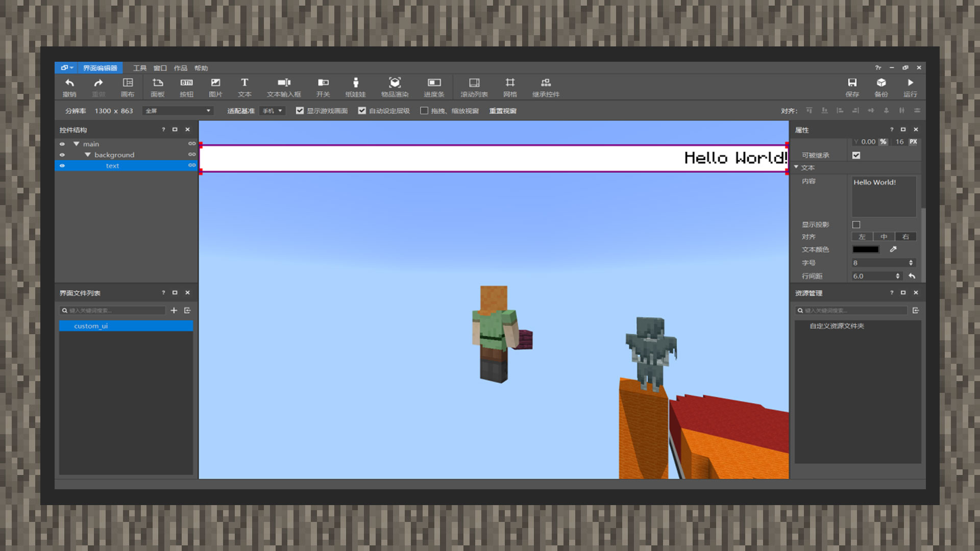Click the 重置视窗 button
This screenshot has height=551, width=980.
(x=503, y=111)
